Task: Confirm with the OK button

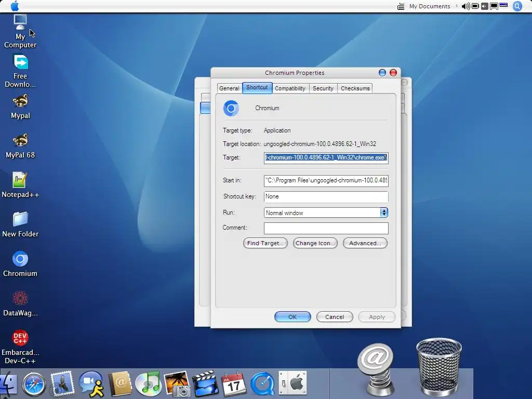Action: 292,316
